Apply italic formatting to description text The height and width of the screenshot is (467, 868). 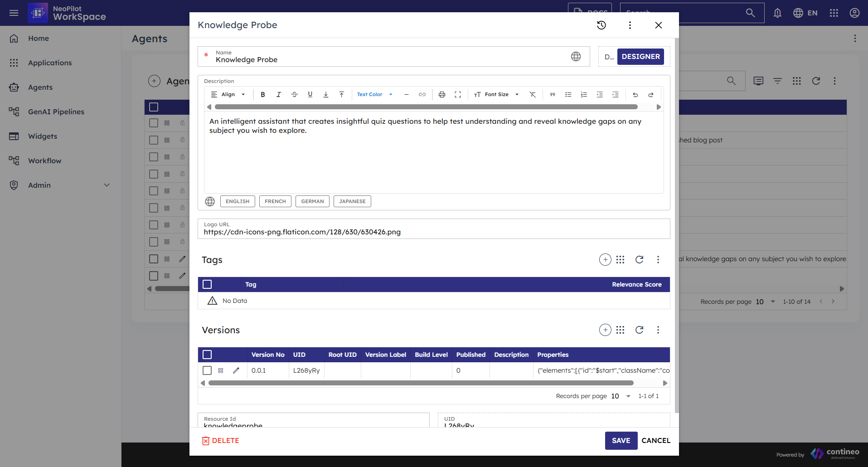pos(278,94)
